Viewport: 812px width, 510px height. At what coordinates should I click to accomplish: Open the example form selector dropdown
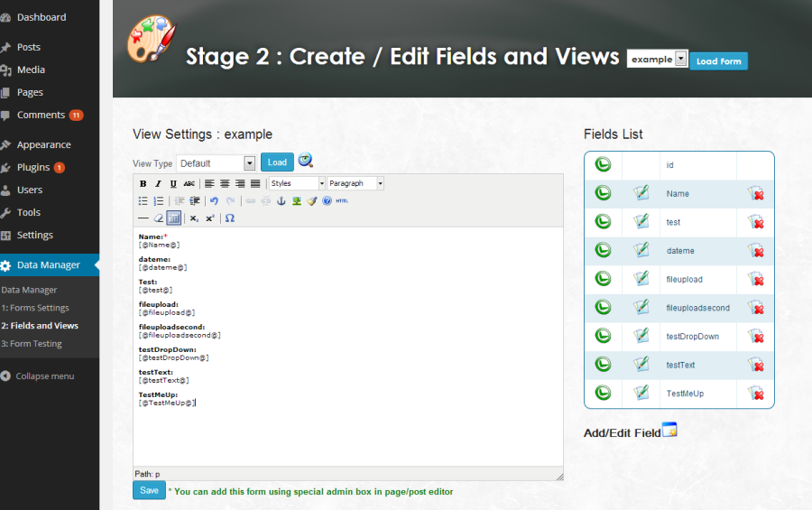tap(657, 59)
